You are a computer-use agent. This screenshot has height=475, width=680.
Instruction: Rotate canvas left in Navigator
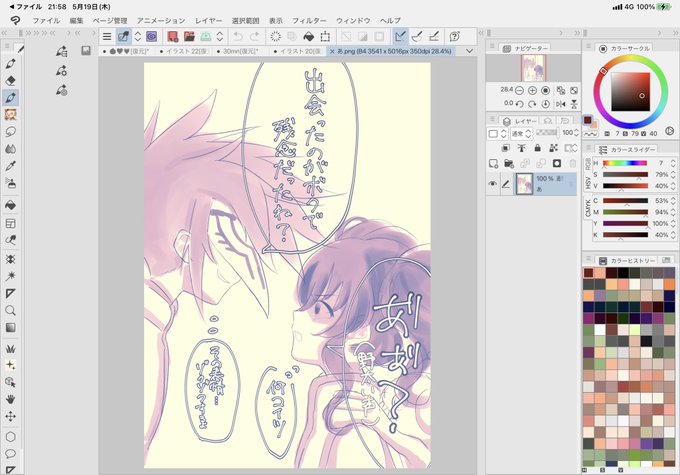click(x=519, y=104)
